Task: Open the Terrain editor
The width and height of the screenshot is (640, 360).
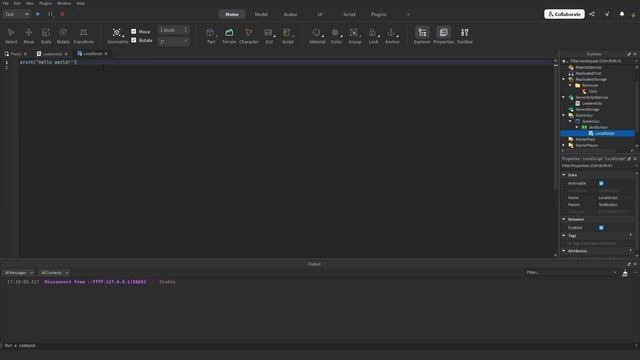Action: click(229, 36)
